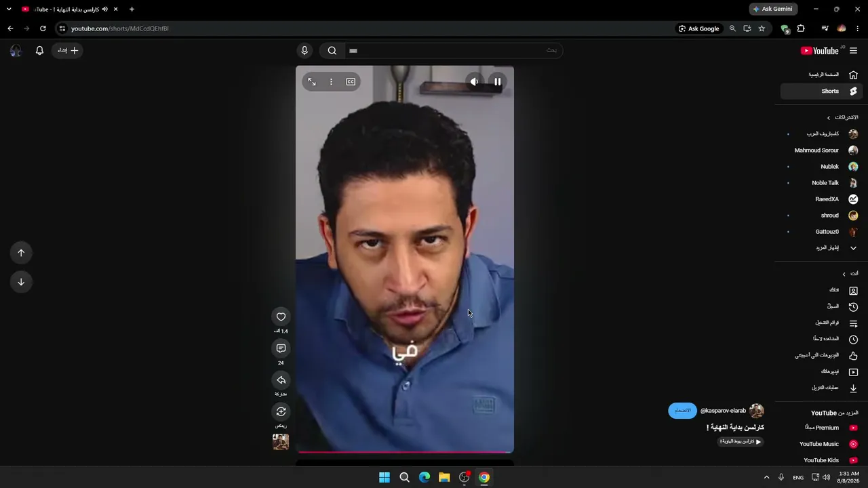
Task: Open YouTube Music link
Action: 821,444
